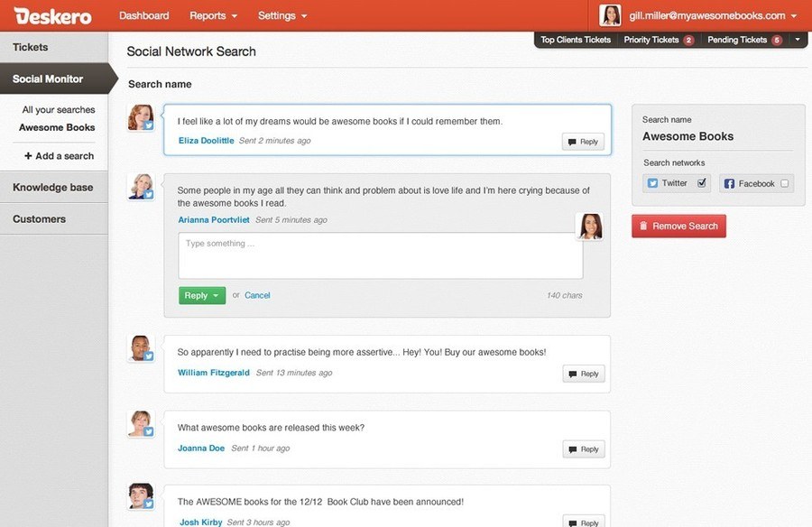This screenshot has width=812, height=527.
Task: Open Gill Miller's profile avatar in header
Action: (x=610, y=15)
